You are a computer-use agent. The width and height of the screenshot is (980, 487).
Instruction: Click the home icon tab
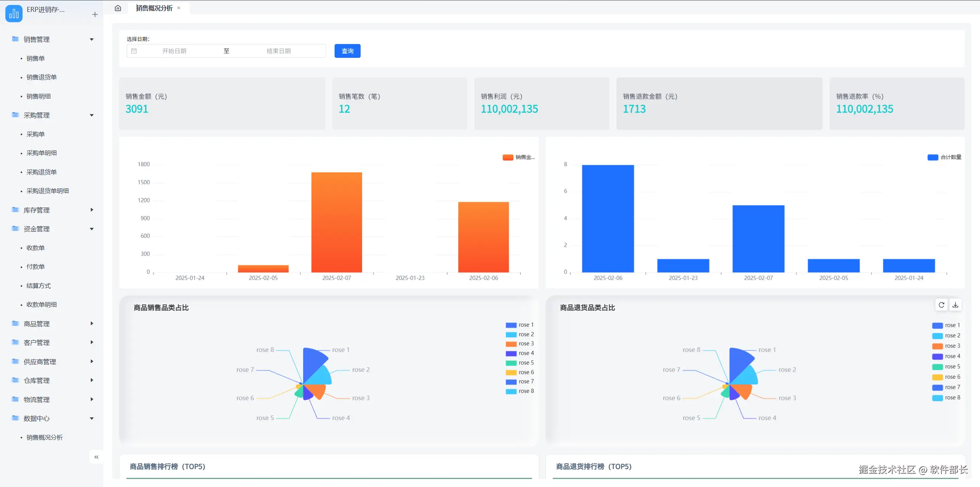[x=118, y=8]
